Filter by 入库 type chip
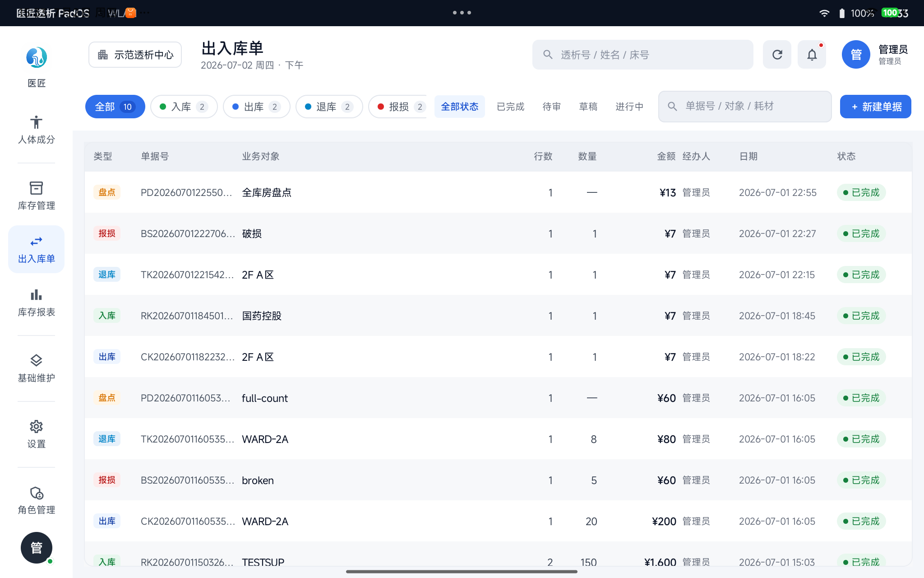Viewport: 924px width, 578px height. tap(184, 107)
